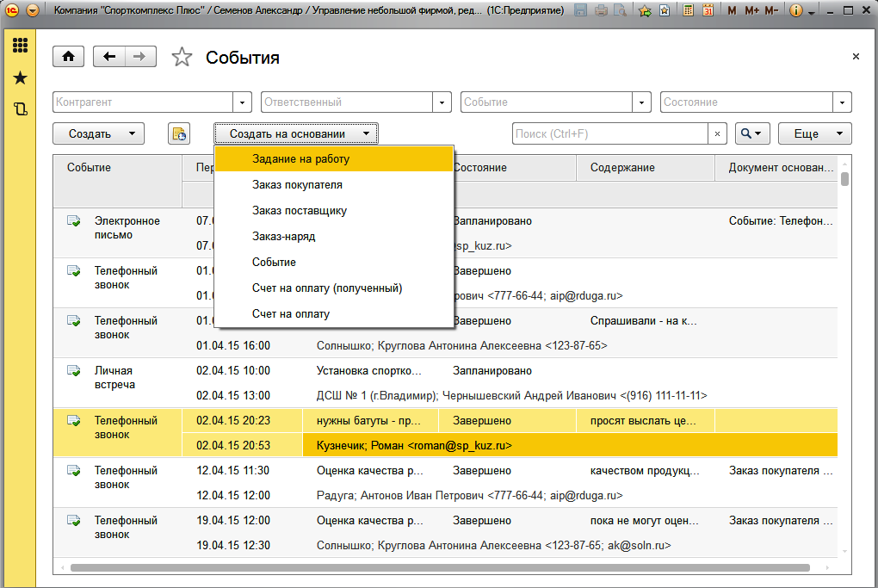Screen dimensions: 878x588
Task: Expand the Контрагент filter dropdown
Action: coord(243,102)
